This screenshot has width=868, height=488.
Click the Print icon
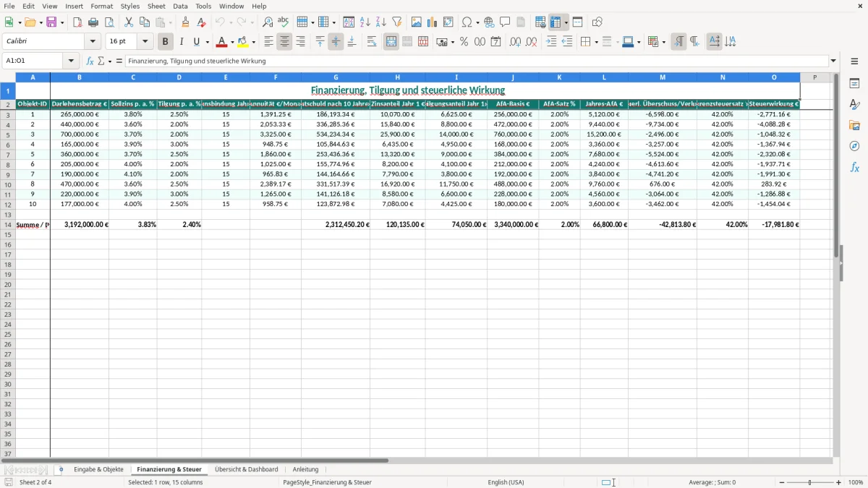93,22
